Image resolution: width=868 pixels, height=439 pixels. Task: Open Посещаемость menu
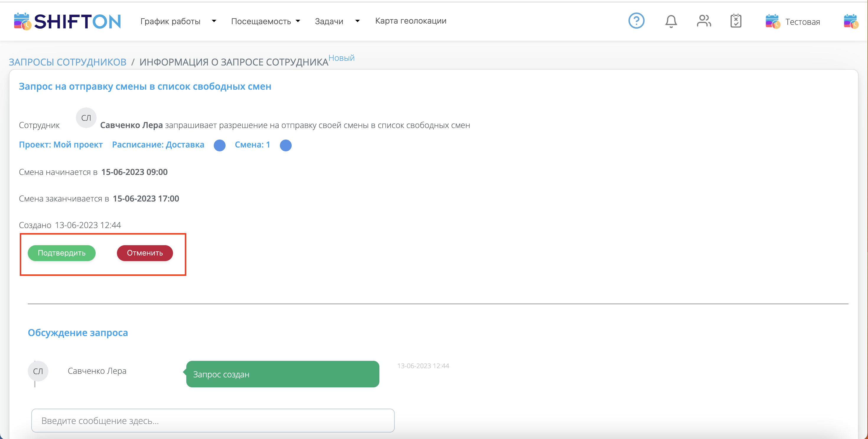click(x=261, y=21)
